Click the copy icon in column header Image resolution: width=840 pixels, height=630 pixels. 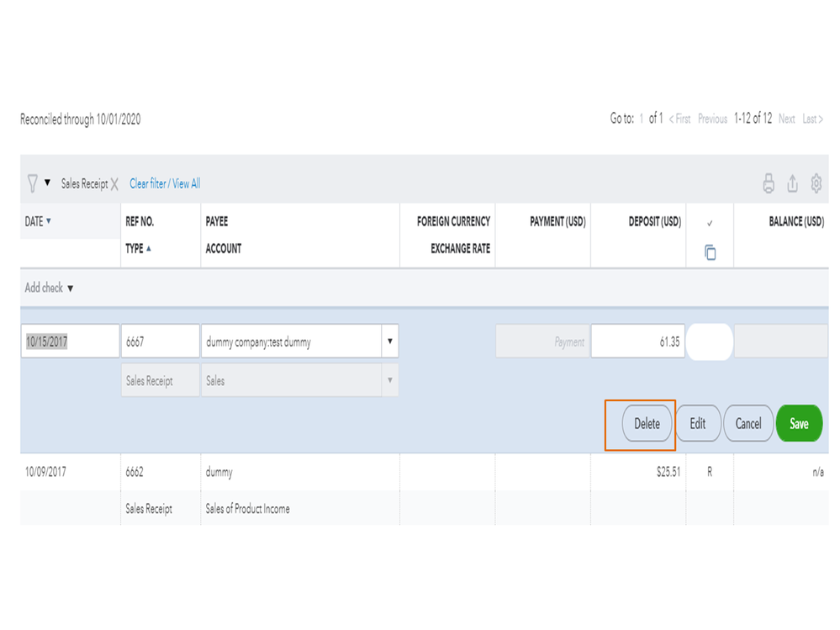coord(710,252)
